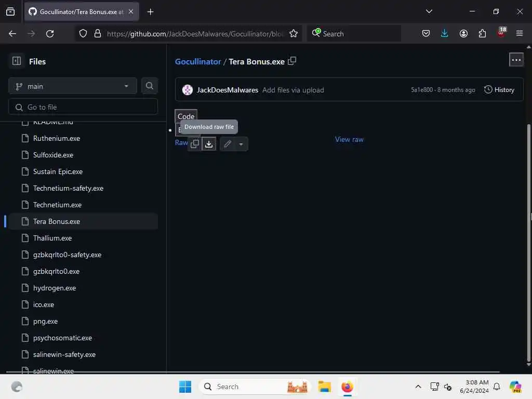Open commit 5a1e800
This screenshot has width=532, height=399.
(x=422, y=89)
